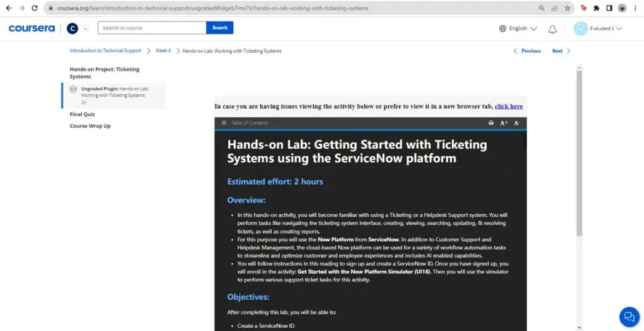Follow the click here link

[508, 106]
